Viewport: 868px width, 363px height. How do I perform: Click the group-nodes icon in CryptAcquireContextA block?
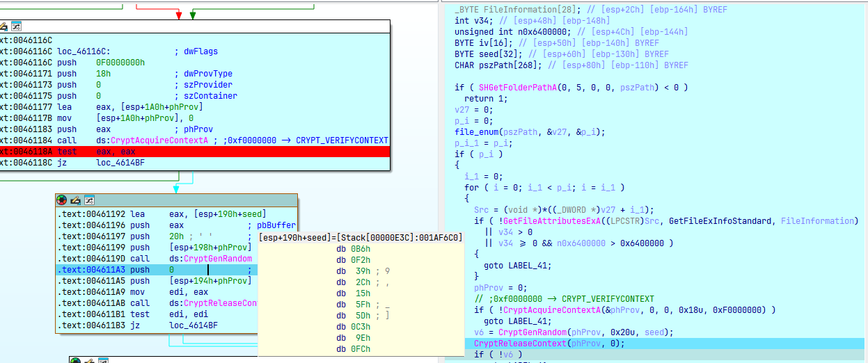tap(15, 26)
